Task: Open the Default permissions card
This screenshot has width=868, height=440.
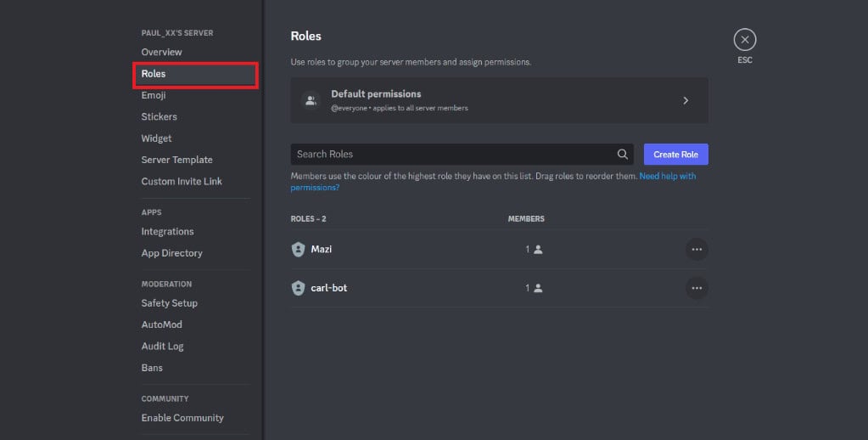Action: (x=499, y=100)
